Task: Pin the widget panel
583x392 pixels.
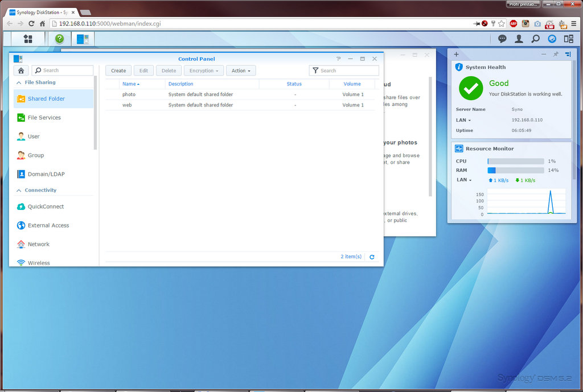Action: [x=556, y=54]
